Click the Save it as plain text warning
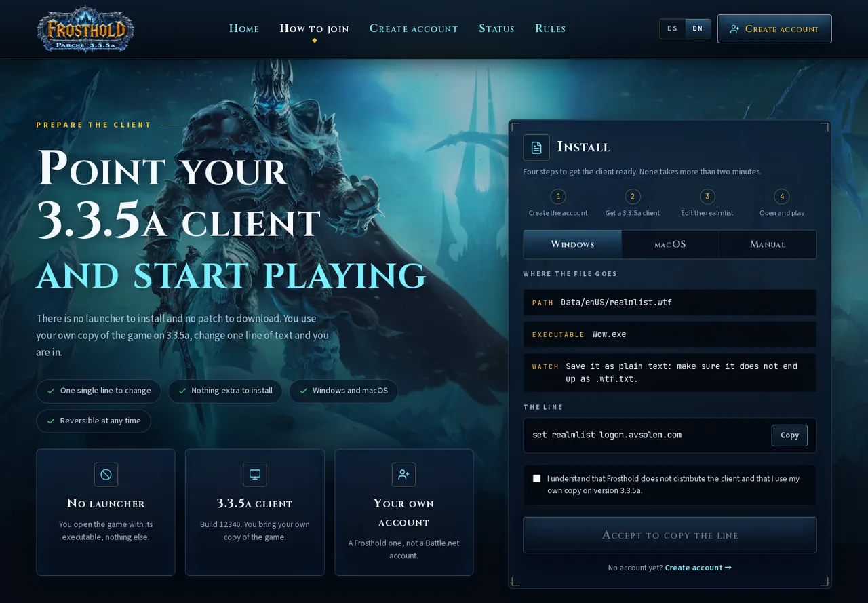 (682, 372)
